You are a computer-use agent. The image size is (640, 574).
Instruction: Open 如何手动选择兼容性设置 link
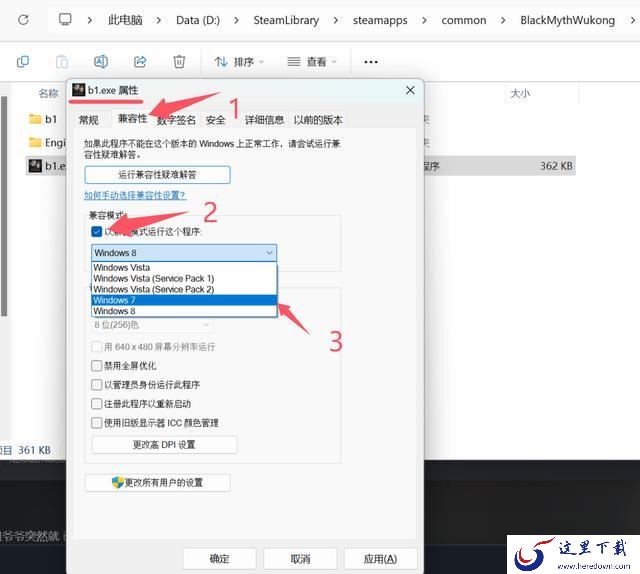tap(135, 195)
